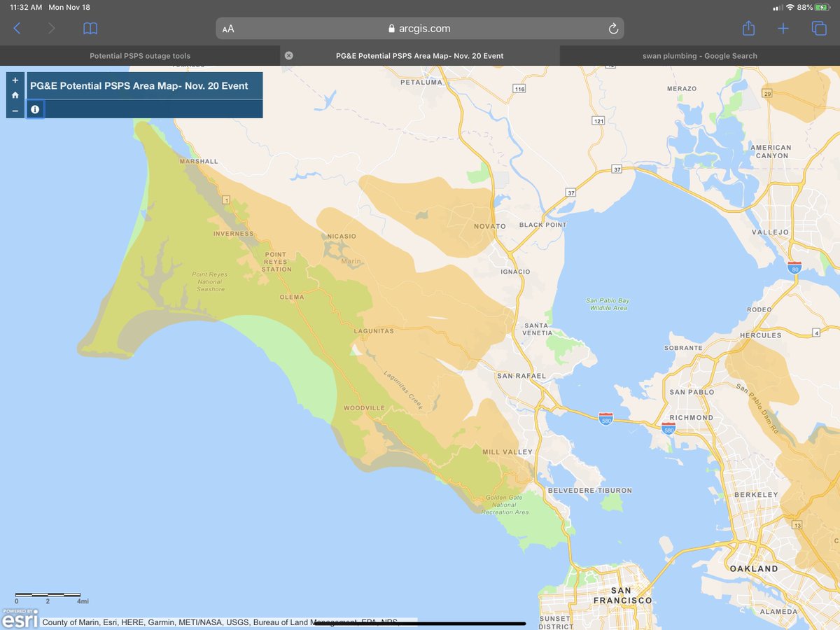840x630 pixels.
Task: Tap the Ignacio label
Action: point(515,272)
